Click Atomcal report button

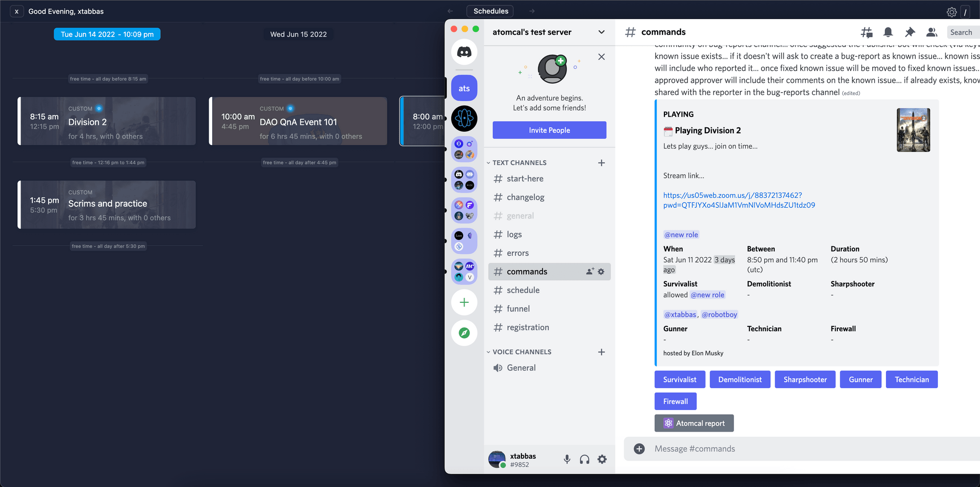point(694,423)
